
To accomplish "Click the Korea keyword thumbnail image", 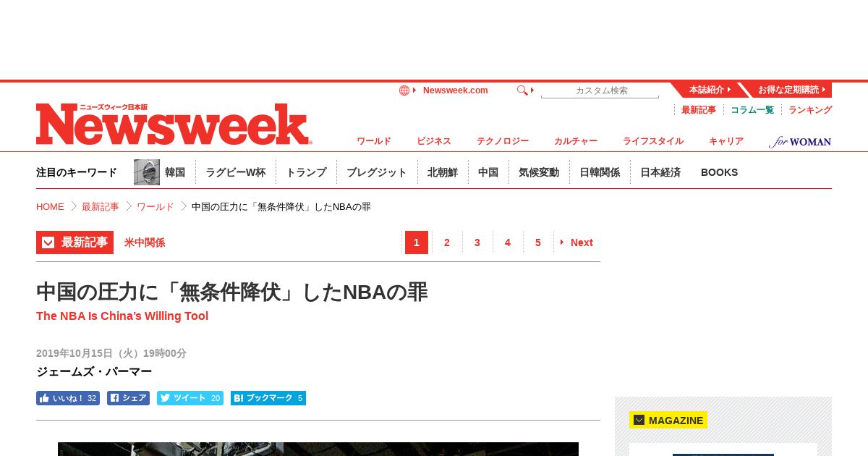I will (x=147, y=172).
